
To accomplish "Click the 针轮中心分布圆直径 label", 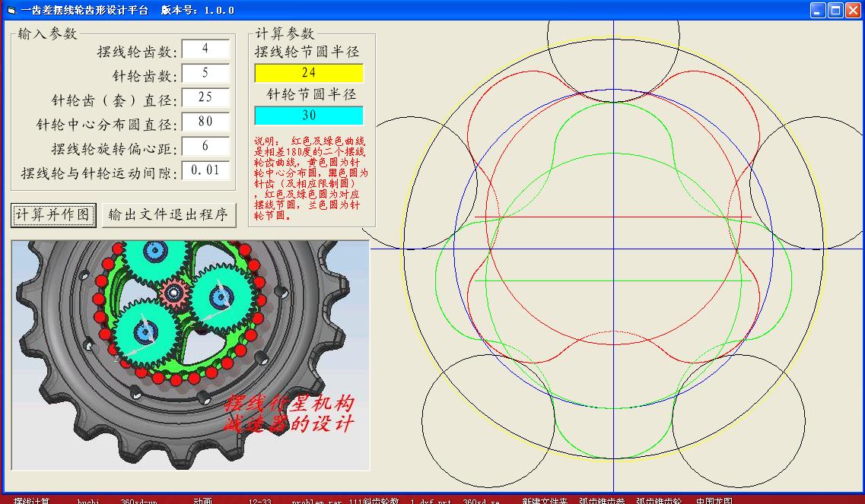I will pyautogui.click(x=107, y=125).
